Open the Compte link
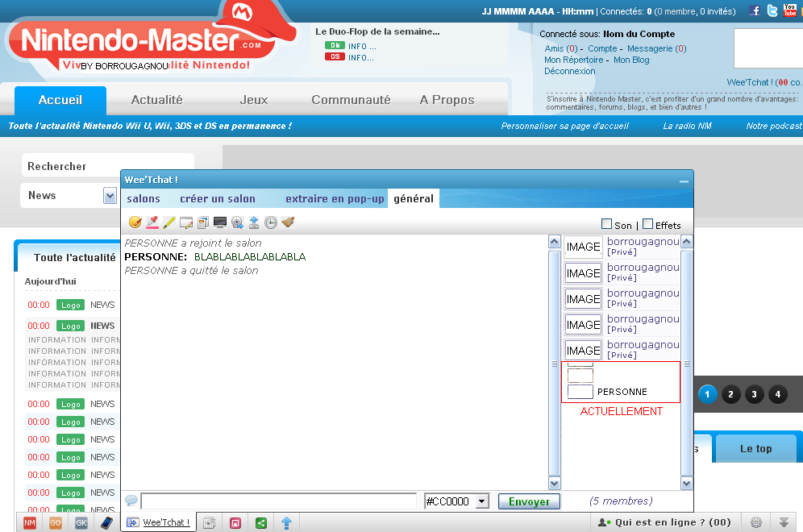This screenshot has height=532, width=803. click(x=602, y=48)
